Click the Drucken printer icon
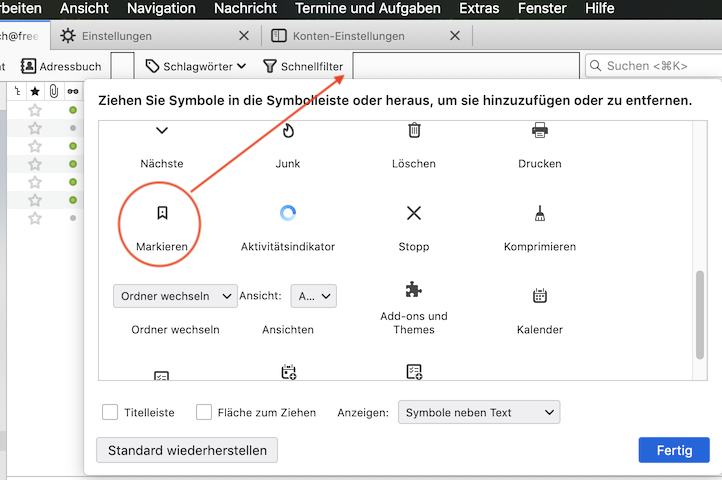This screenshot has height=480, width=722. coord(540,131)
